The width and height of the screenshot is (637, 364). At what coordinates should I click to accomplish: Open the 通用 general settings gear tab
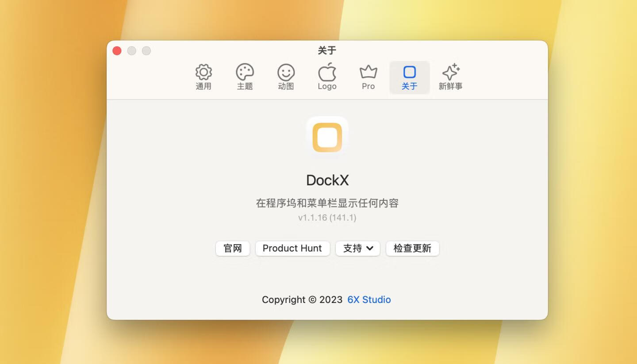click(203, 77)
